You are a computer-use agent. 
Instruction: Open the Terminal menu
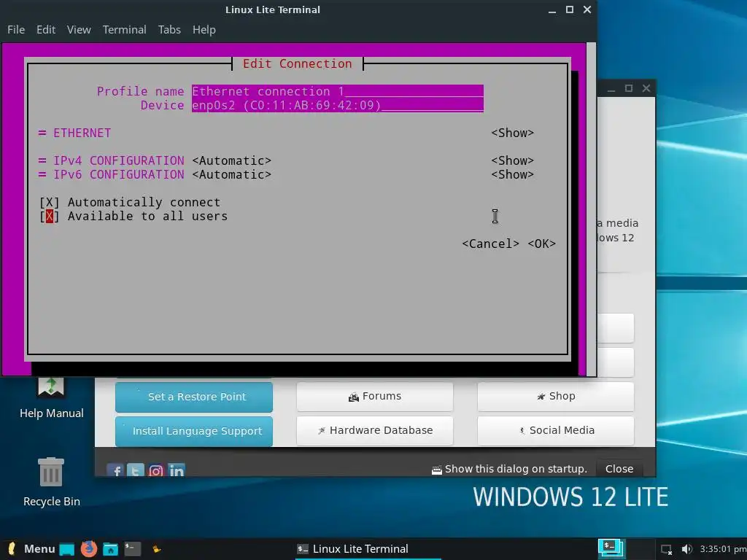(x=124, y=29)
